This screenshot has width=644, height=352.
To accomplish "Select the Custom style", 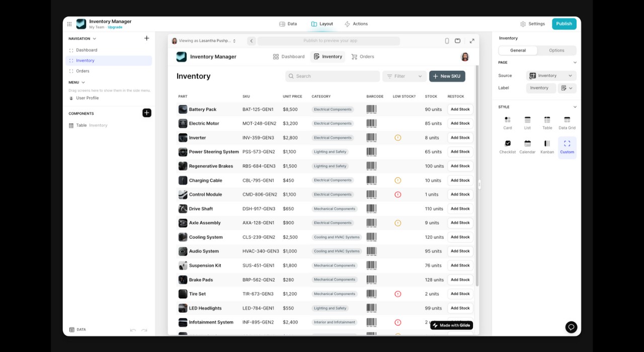I will 567,147.
